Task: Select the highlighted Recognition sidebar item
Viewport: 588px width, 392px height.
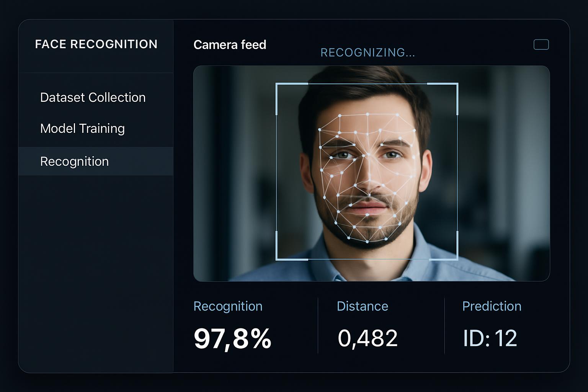Action: pos(74,162)
